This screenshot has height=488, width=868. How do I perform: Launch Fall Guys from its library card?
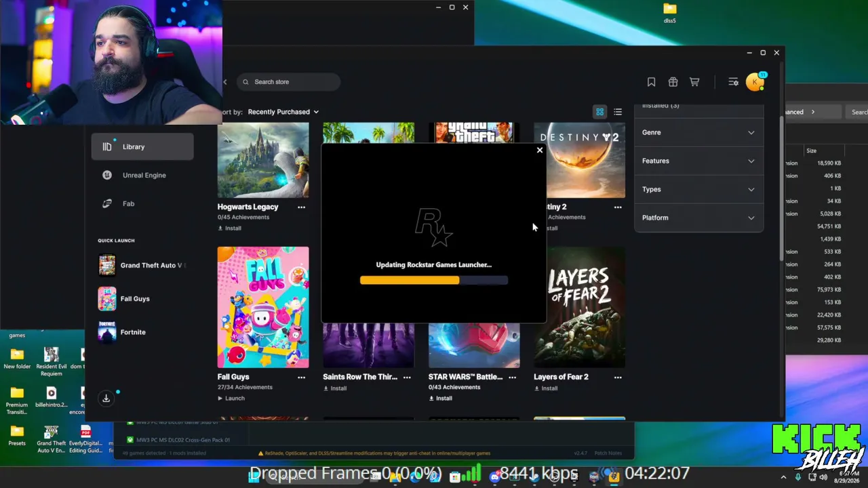pos(231,399)
